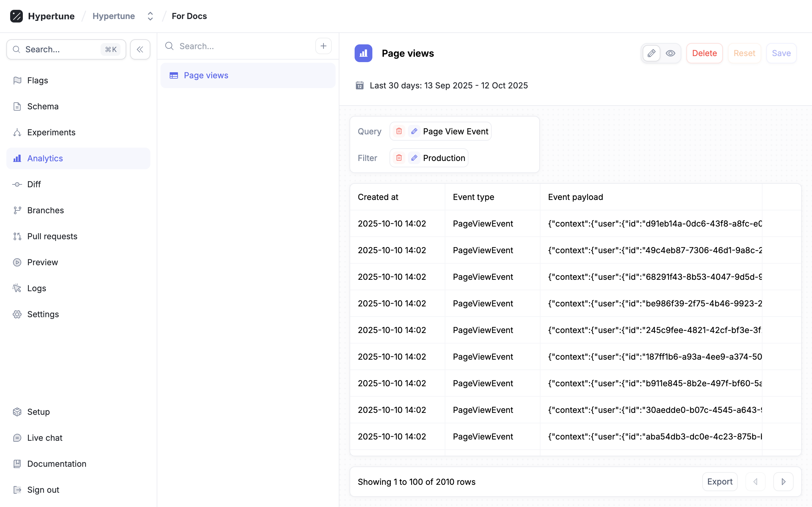Image resolution: width=812 pixels, height=507 pixels.
Task: Click the calendar date range icon
Action: coord(359,86)
